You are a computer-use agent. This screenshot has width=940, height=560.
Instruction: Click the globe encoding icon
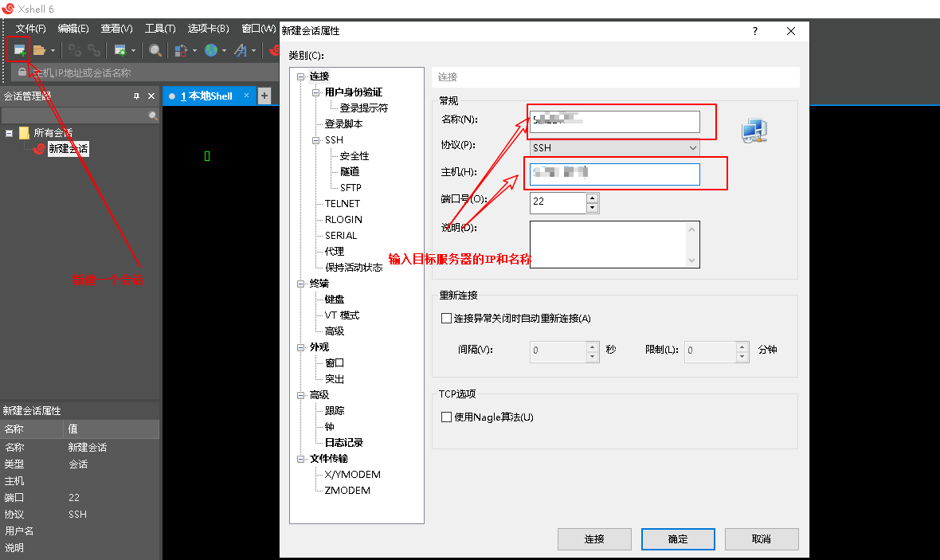[x=211, y=50]
